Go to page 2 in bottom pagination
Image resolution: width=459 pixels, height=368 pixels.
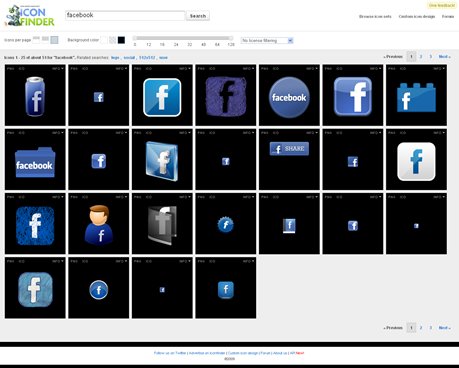tap(421, 328)
